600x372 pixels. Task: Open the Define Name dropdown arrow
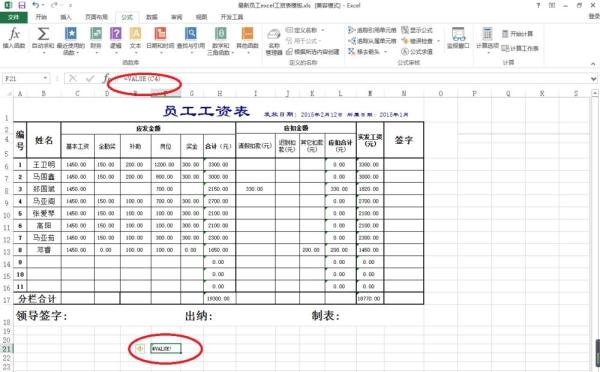pos(323,30)
